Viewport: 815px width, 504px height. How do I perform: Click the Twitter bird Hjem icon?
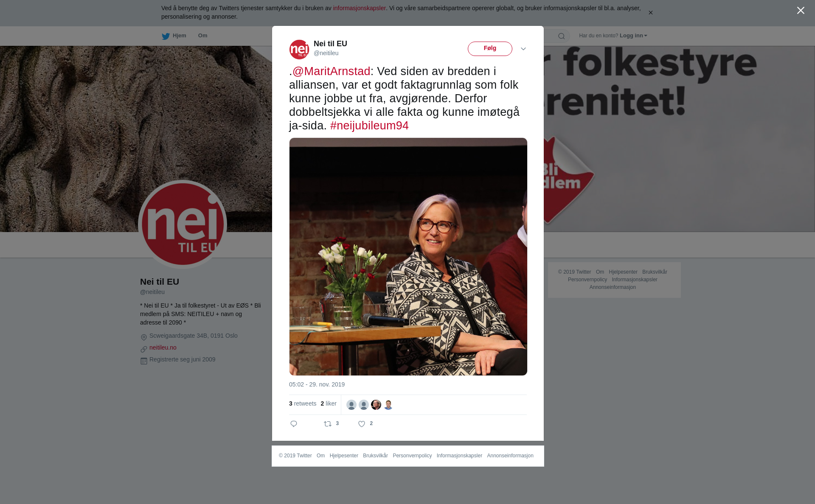point(166,36)
